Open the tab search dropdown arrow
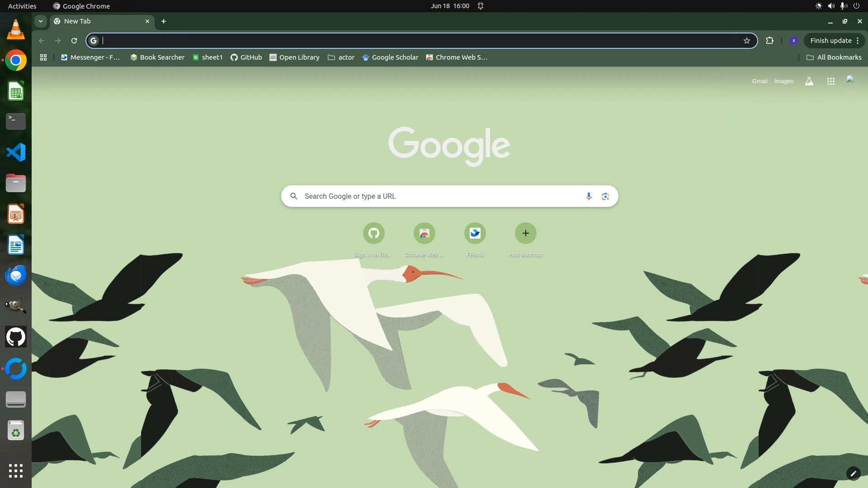 pos(41,21)
